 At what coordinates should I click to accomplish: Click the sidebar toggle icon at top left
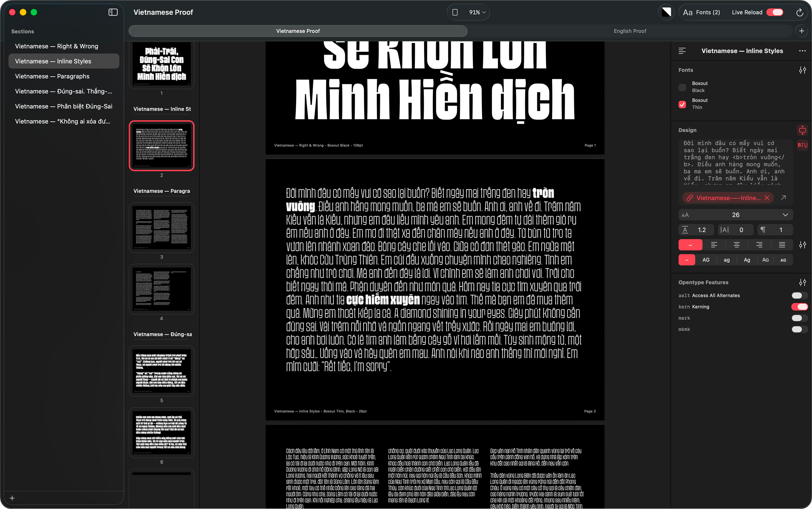point(113,12)
